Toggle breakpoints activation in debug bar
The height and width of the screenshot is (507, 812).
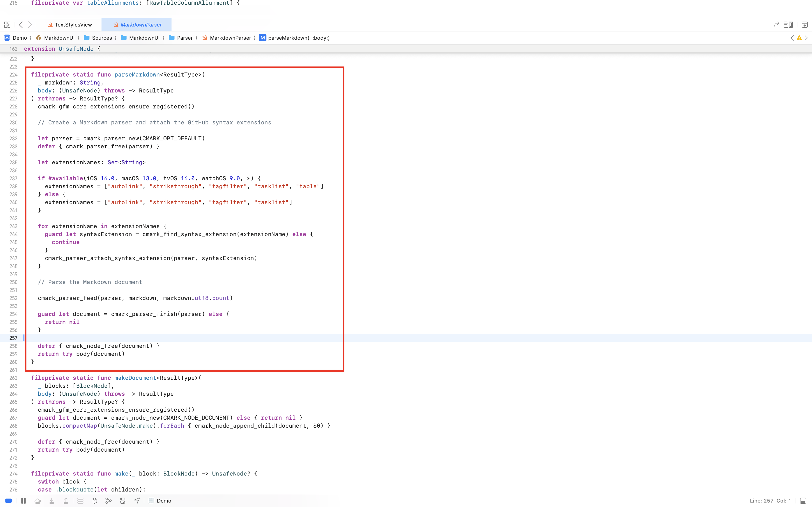[9, 501]
